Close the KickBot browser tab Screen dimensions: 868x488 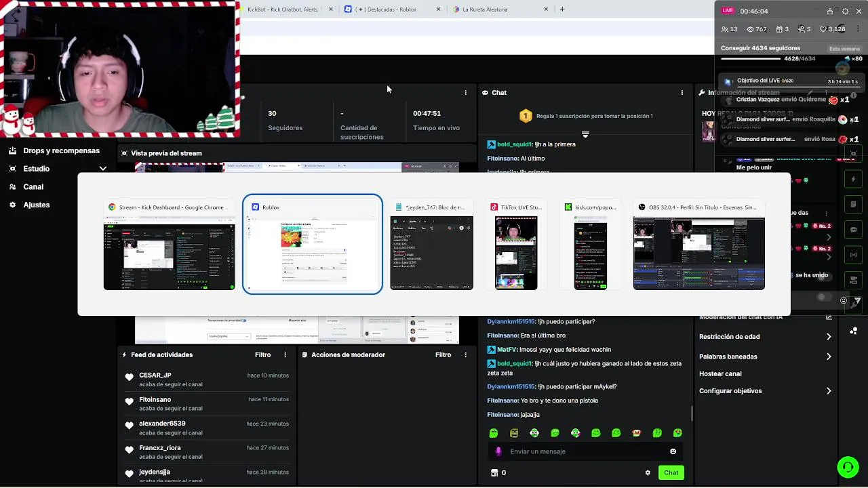(x=331, y=9)
